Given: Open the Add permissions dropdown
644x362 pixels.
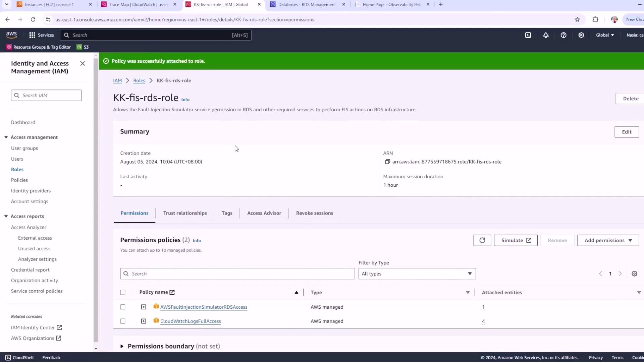Looking at the screenshot, I should click(x=608, y=240).
